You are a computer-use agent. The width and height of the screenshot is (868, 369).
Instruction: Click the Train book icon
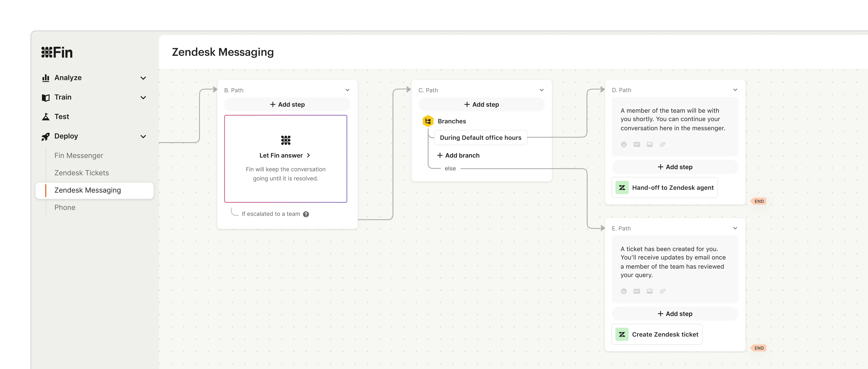(46, 97)
